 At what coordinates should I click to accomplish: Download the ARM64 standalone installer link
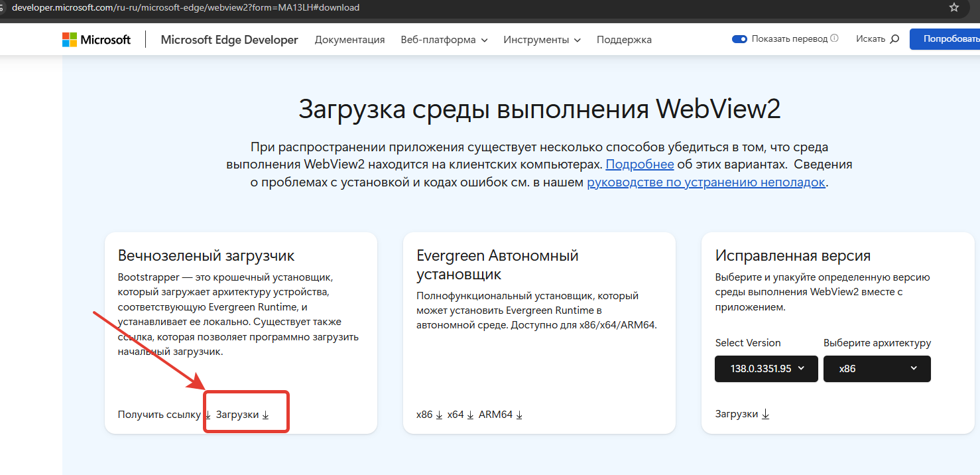click(x=501, y=415)
